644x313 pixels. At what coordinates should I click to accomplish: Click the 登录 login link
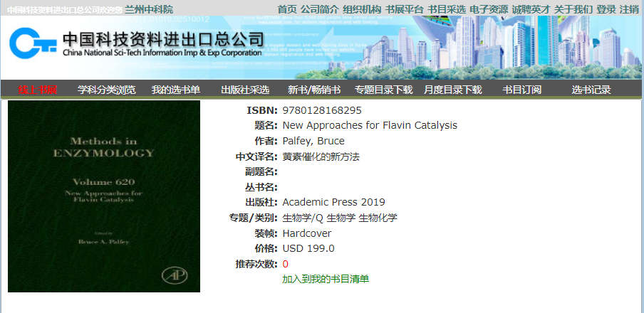click(x=606, y=9)
